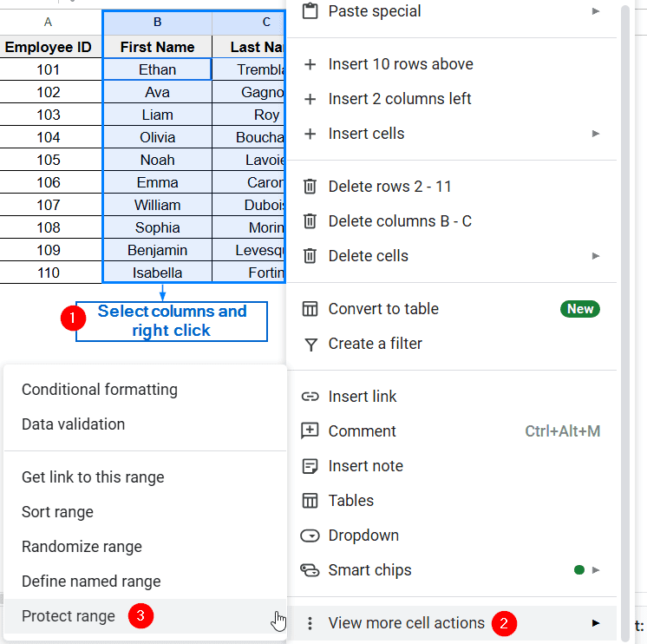647x644 pixels.
Task: Click the Employee ID cell 110
Action: 49,273
